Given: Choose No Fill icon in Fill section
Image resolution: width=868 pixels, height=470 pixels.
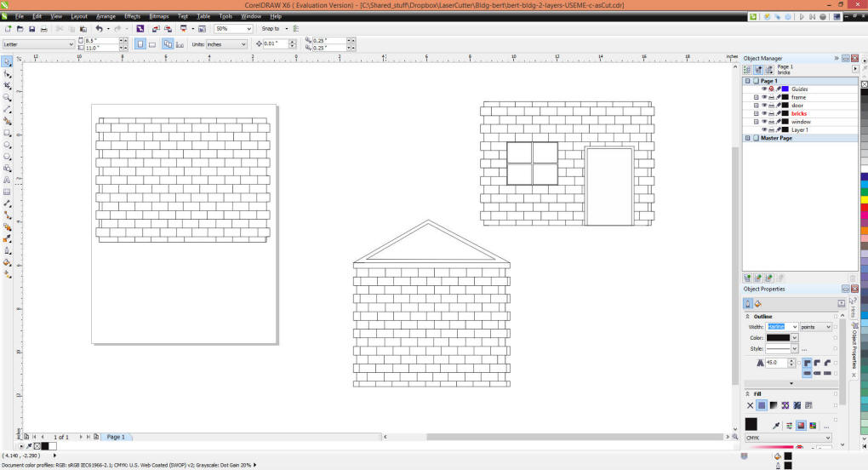Looking at the screenshot, I should (x=750, y=405).
